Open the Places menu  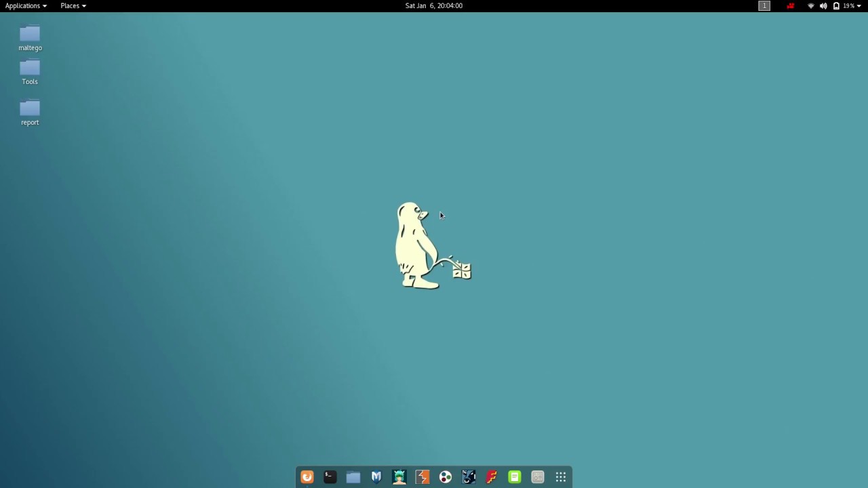73,5
